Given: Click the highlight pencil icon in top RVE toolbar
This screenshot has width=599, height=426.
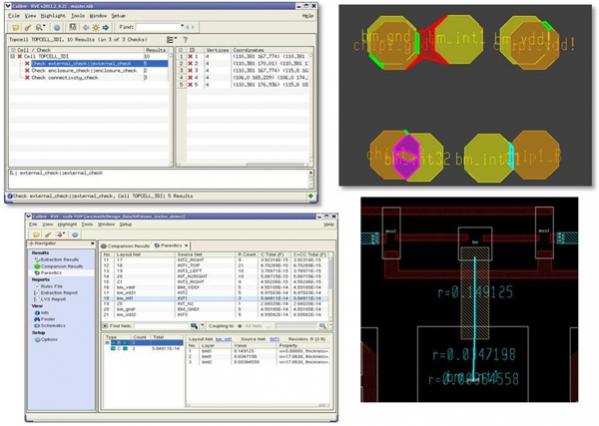Looking at the screenshot, I should coord(28,28).
